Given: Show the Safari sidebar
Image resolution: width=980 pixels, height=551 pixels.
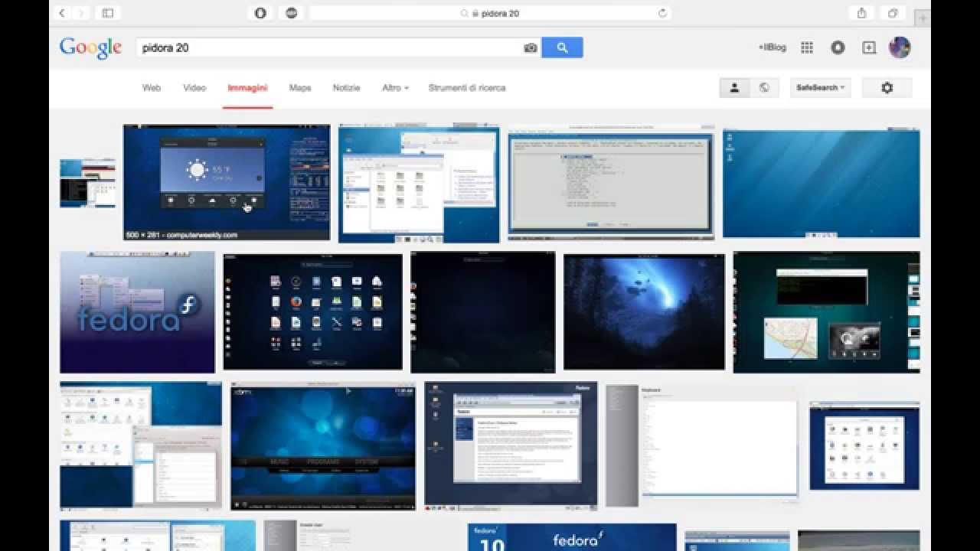Looking at the screenshot, I should [108, 13].
